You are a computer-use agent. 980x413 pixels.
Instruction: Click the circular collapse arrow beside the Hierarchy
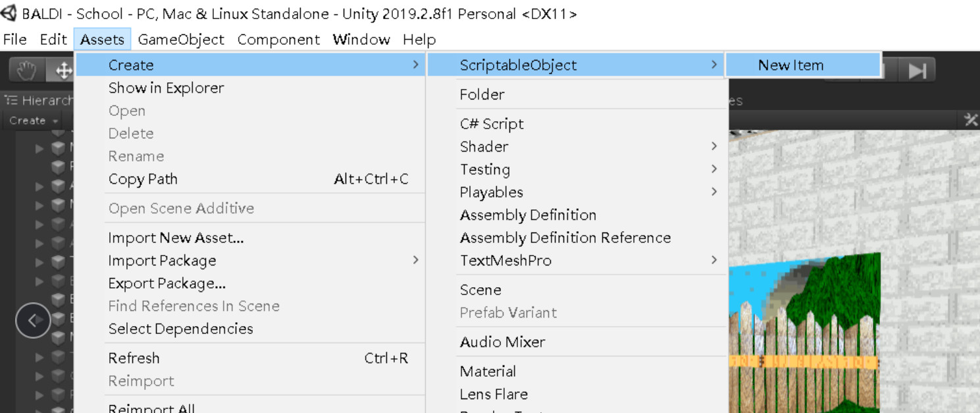point(33,320)
